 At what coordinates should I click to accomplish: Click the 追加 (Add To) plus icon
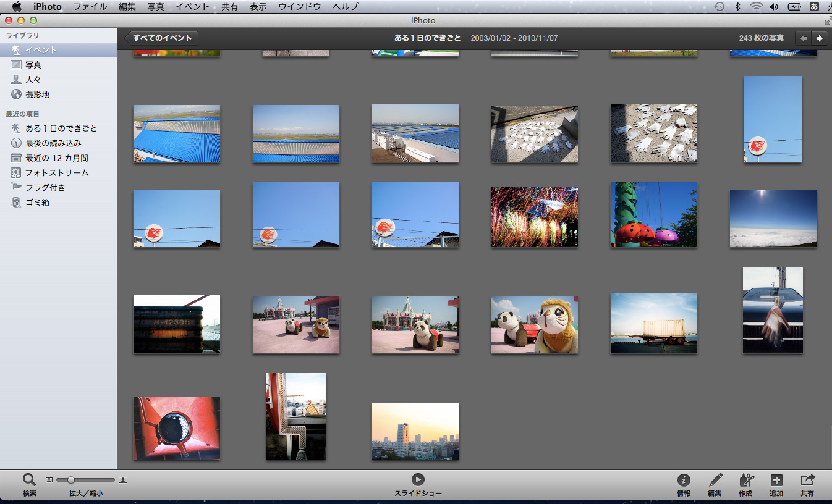pos(776,480)
